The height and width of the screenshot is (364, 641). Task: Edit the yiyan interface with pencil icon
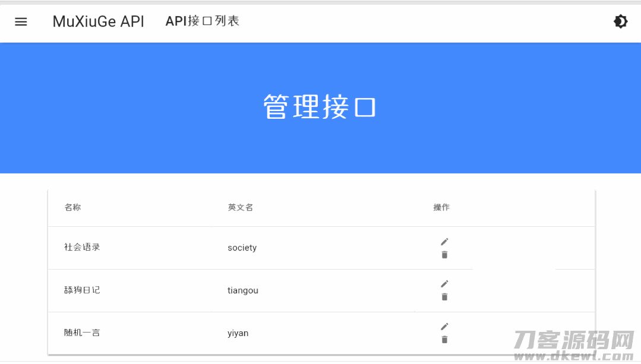[444, 326]
